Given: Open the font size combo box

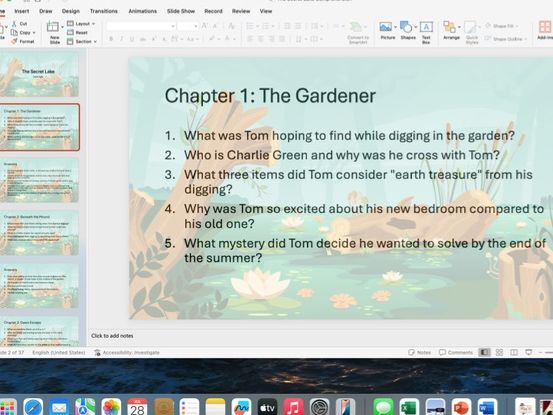Looking at the screenshot, I should (x=188, y=26).
